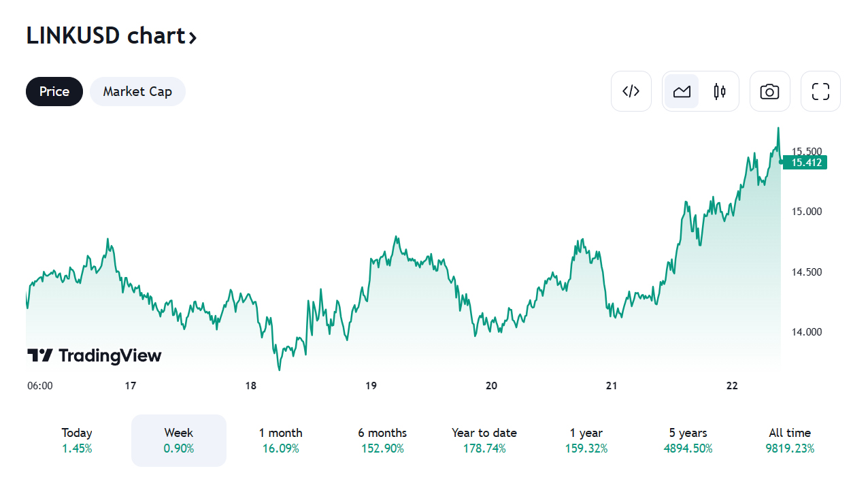Switch to 1 year range

586,440
